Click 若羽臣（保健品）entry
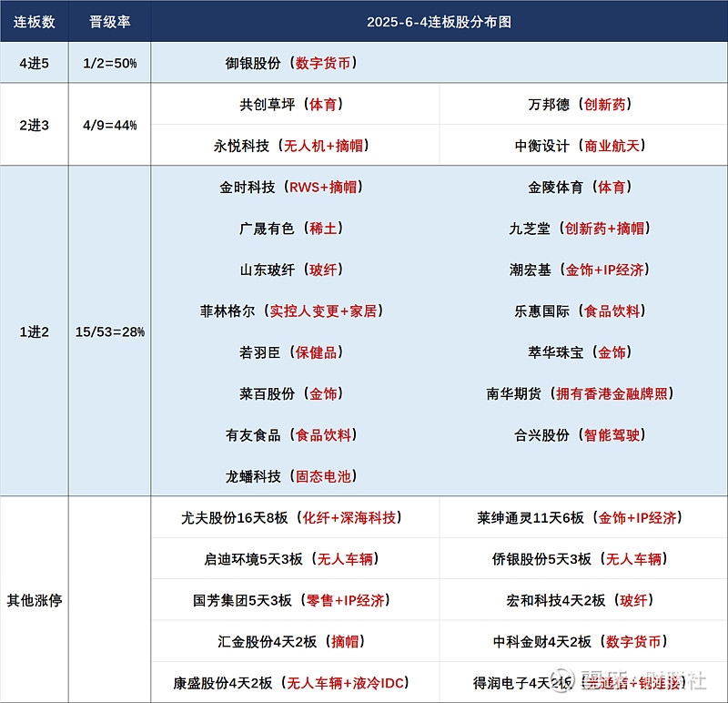This screenshot has height=703, width=728. 291,352
